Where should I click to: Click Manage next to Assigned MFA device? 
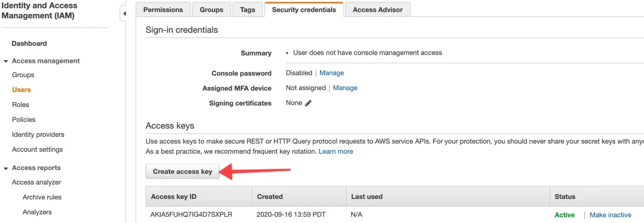[345, 88]
